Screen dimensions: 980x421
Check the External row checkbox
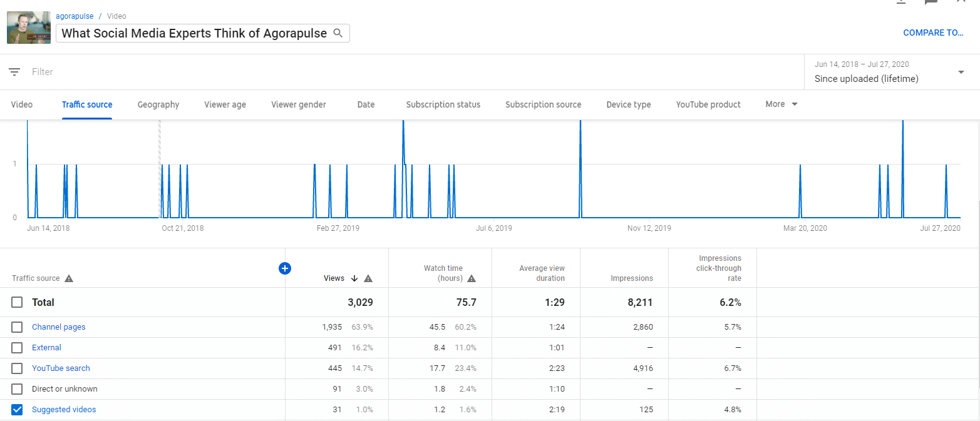pyautogui.click(x=18, y=348)
